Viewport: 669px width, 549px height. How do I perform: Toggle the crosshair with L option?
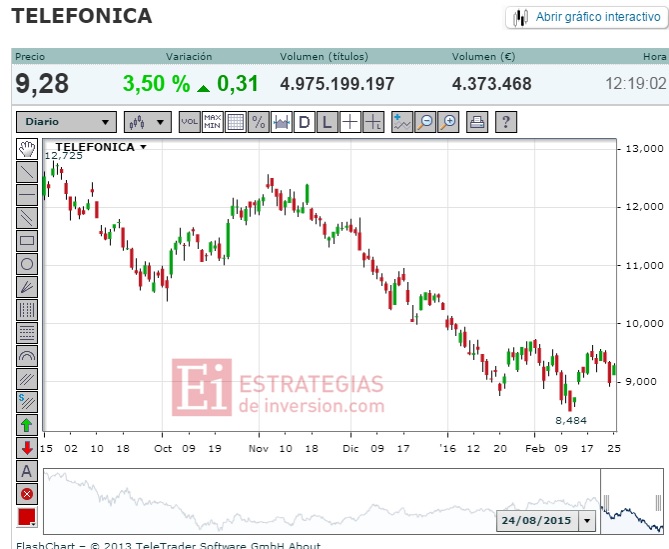pos(373,122)
